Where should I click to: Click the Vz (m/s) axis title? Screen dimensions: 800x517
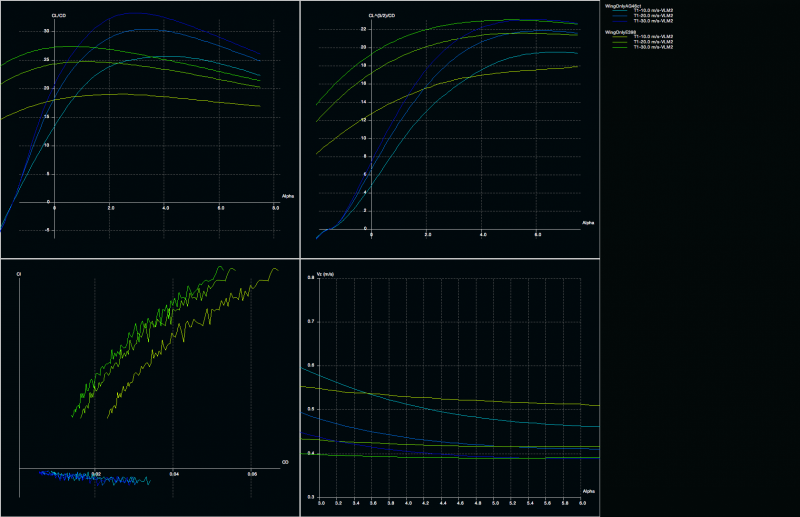point(326,273)
